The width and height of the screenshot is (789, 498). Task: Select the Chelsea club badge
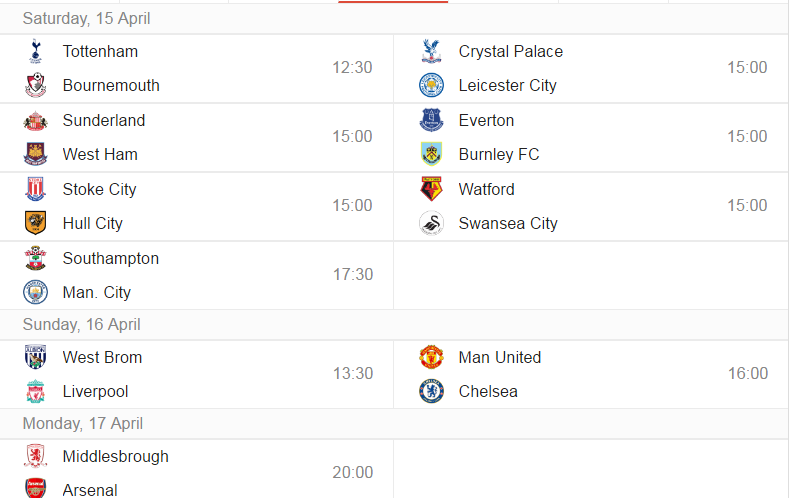click(x=431, y=391)
